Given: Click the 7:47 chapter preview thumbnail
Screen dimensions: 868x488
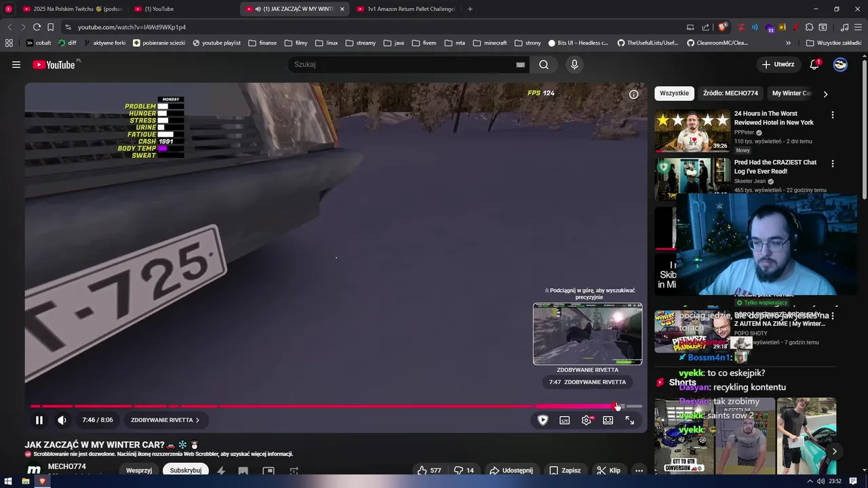Looking at the screenshot, I should pos(587,333).
